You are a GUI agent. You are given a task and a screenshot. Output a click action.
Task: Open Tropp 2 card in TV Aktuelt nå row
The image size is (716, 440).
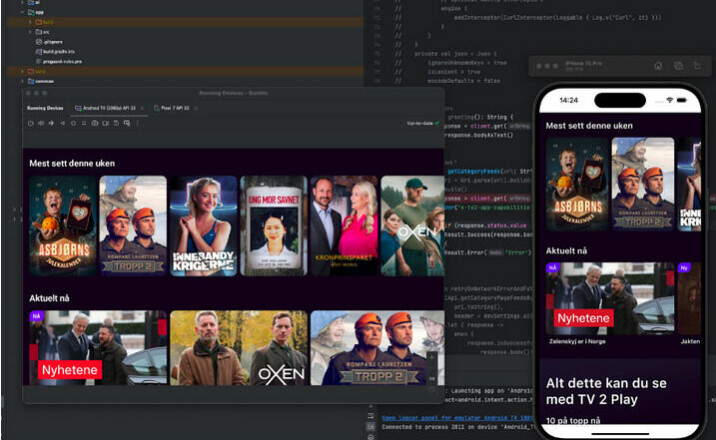point(377,348)
